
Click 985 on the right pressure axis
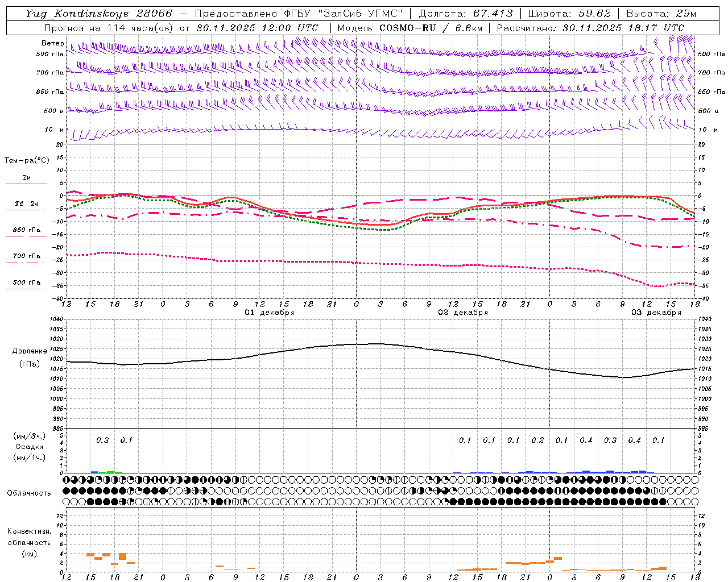[x=704, y=429]
